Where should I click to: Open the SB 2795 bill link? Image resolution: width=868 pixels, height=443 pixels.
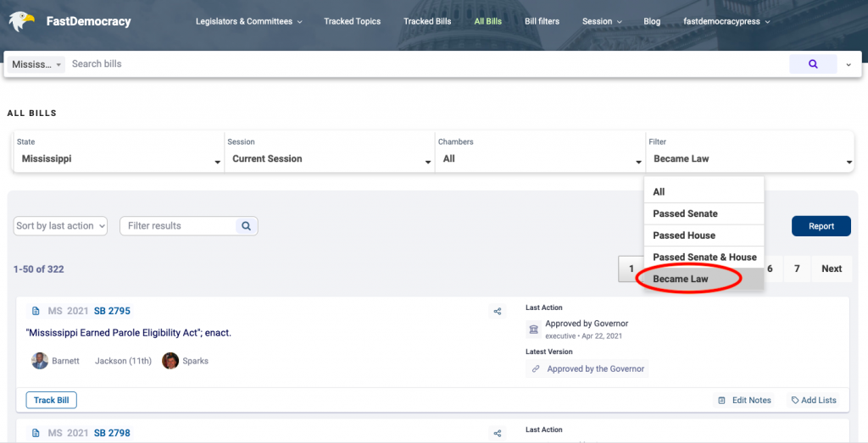click(x=112, y=311)
